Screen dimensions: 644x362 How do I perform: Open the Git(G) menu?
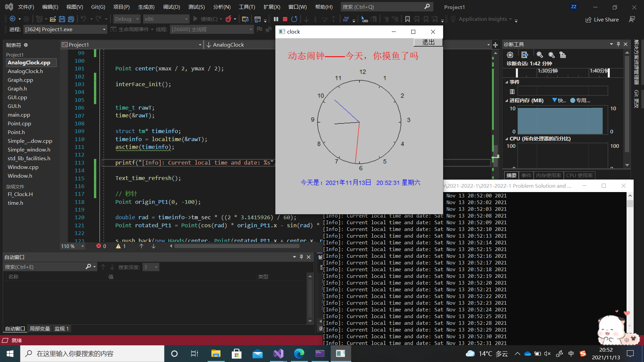click(x=98, y=7)
